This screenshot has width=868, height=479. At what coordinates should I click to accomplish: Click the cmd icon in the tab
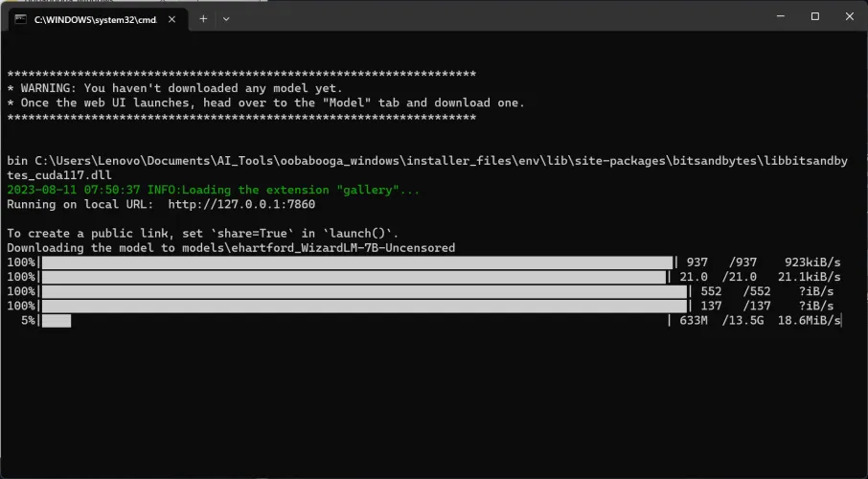point(21,18)
